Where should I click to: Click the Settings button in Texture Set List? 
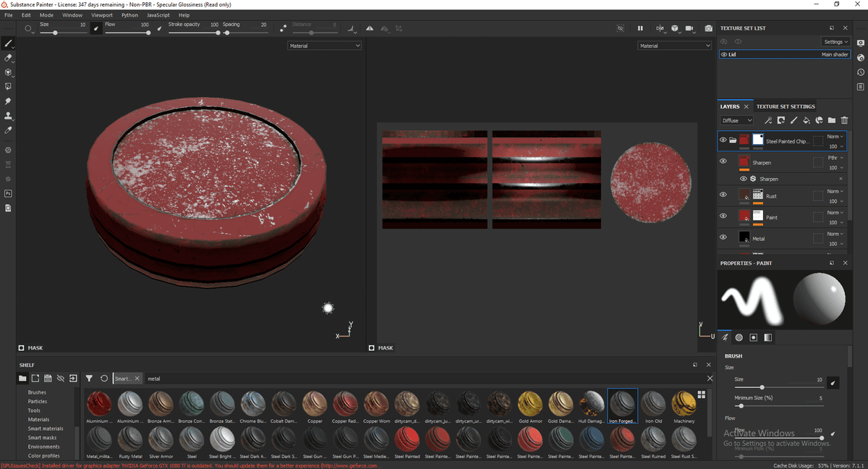[835, 41]
